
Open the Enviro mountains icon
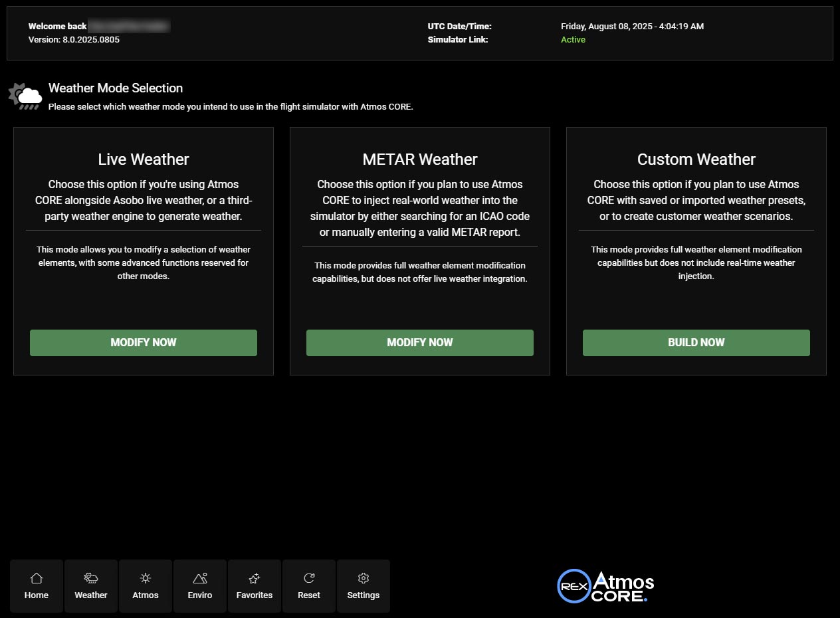coord(199,577)
